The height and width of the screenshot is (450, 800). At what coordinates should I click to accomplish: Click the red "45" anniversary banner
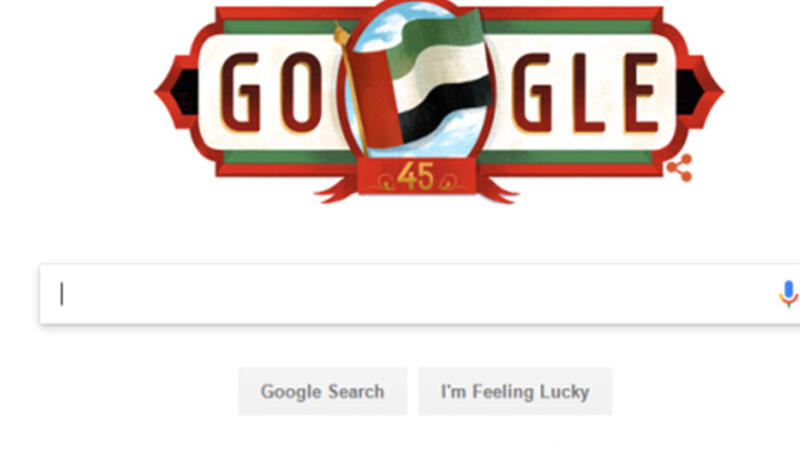417,177
